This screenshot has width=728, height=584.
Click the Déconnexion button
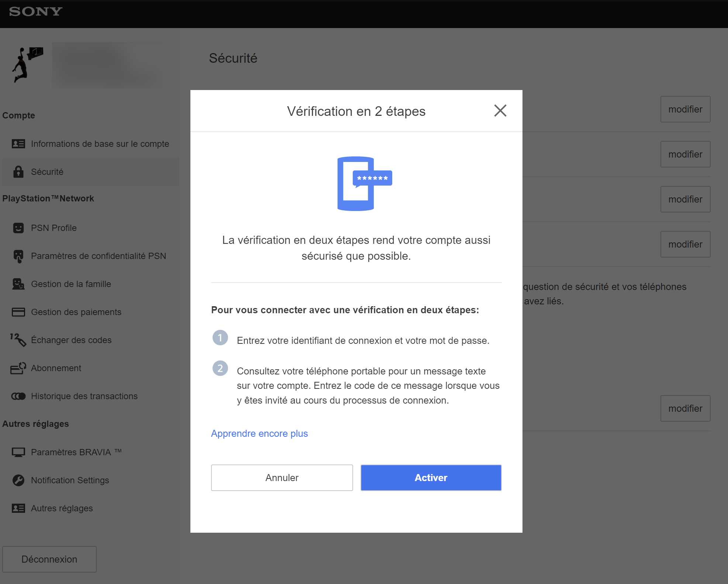(49, 560)
